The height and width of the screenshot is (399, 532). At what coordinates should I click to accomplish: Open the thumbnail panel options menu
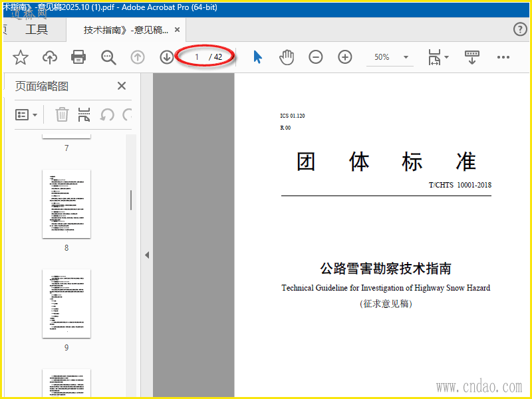pos(26,115)
